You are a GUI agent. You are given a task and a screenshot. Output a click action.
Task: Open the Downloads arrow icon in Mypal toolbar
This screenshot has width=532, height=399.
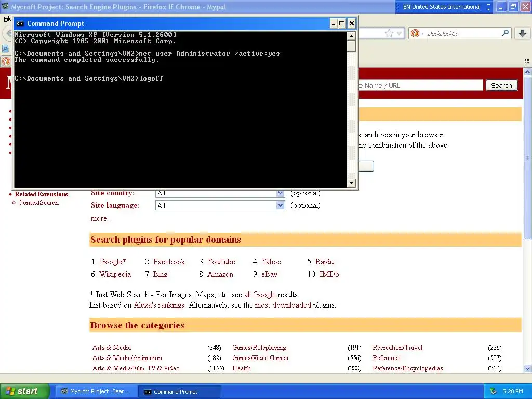click(523, 33)
